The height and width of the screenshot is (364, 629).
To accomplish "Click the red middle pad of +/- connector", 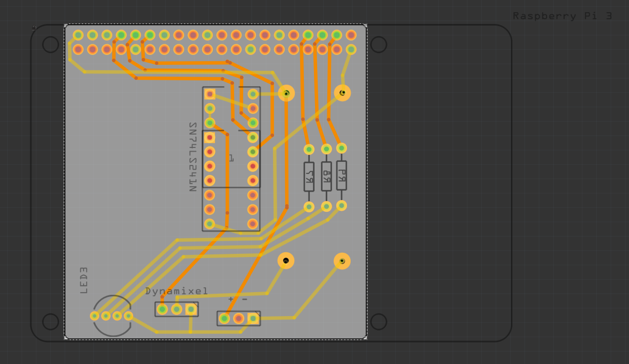I will 239,318.
